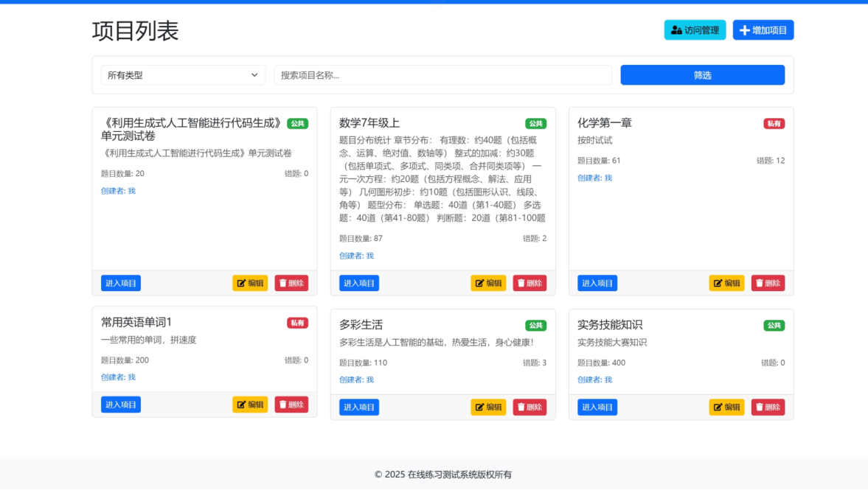The height and width of the screenshot is (493, 868).
Task: Open 进入项目 for 常用英语单词1
Action: (120, 405)
